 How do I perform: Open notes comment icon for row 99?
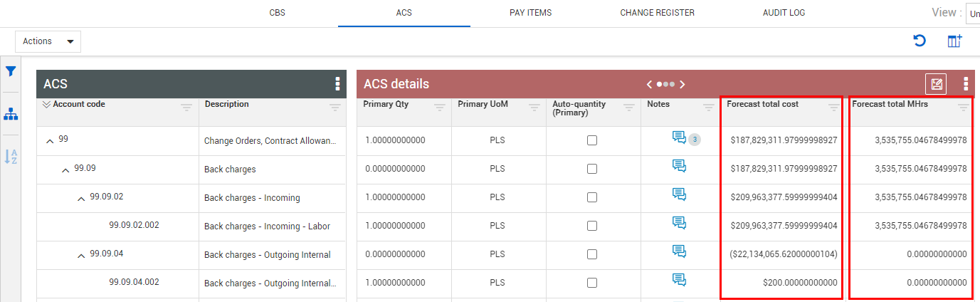tap(679, 137)
